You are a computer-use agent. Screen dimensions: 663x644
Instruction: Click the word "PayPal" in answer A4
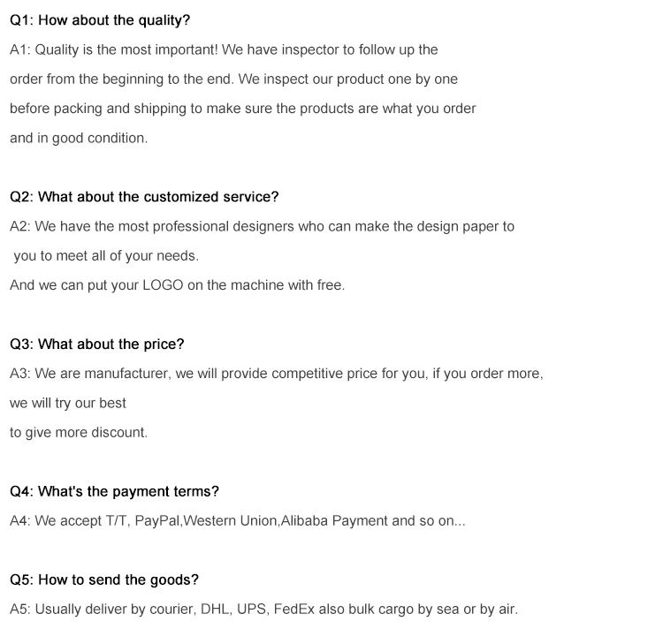[x=157, y=520]
